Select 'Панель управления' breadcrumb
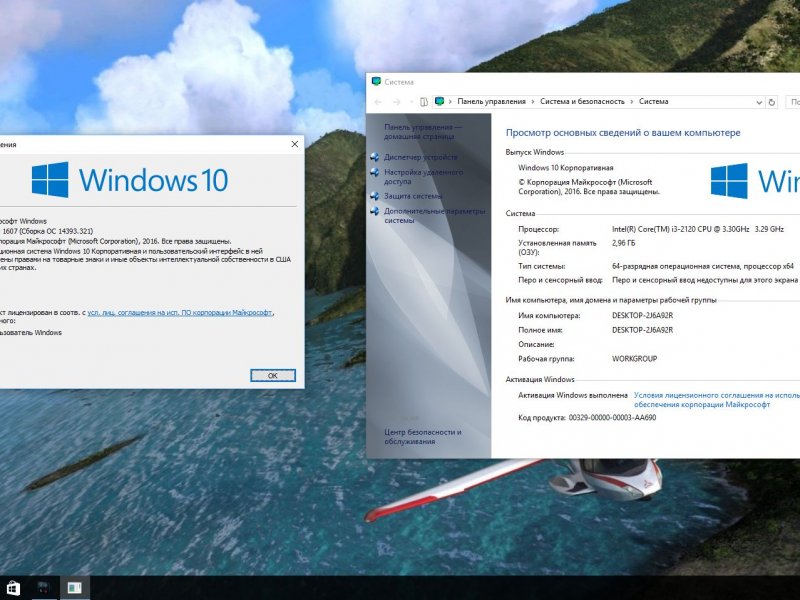This screenshot has width=800, height=600. [491, 102]
